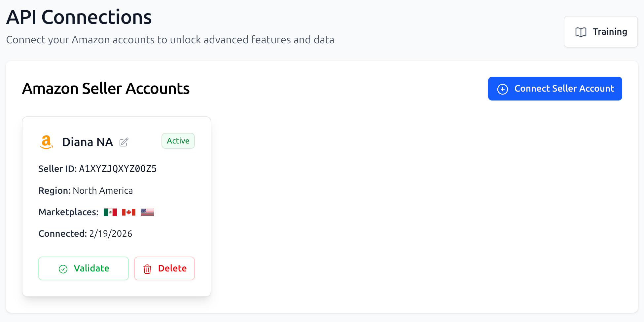Click the Amazon logo on the Diana NA card
Screen dimensions: 644x322
click(46, 142)
